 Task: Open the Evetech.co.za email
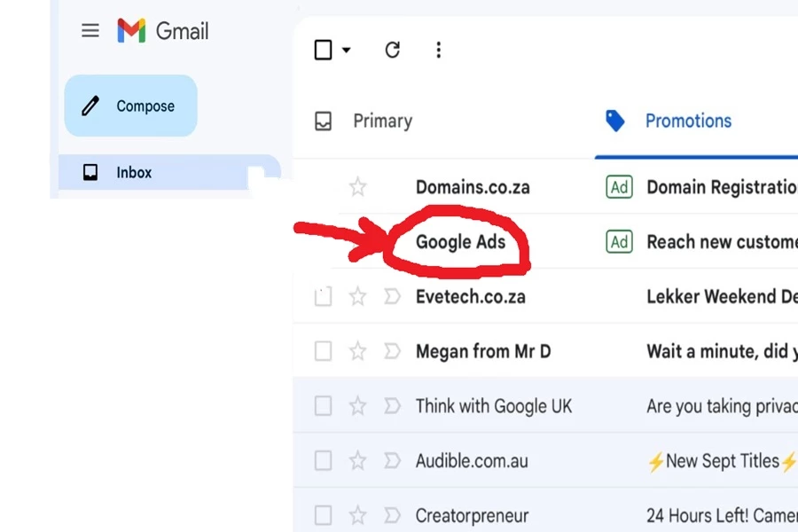pos(471,297)
